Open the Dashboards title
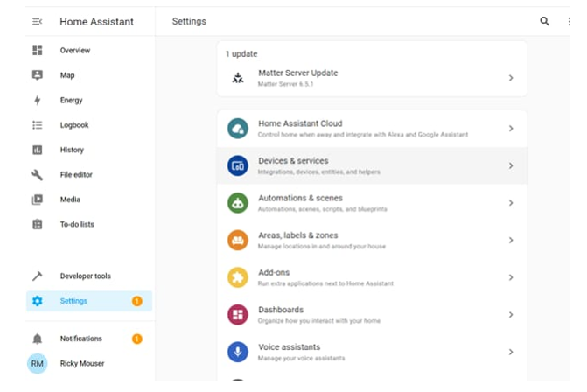The image size is (587, 392). click(x=281, y=310)
